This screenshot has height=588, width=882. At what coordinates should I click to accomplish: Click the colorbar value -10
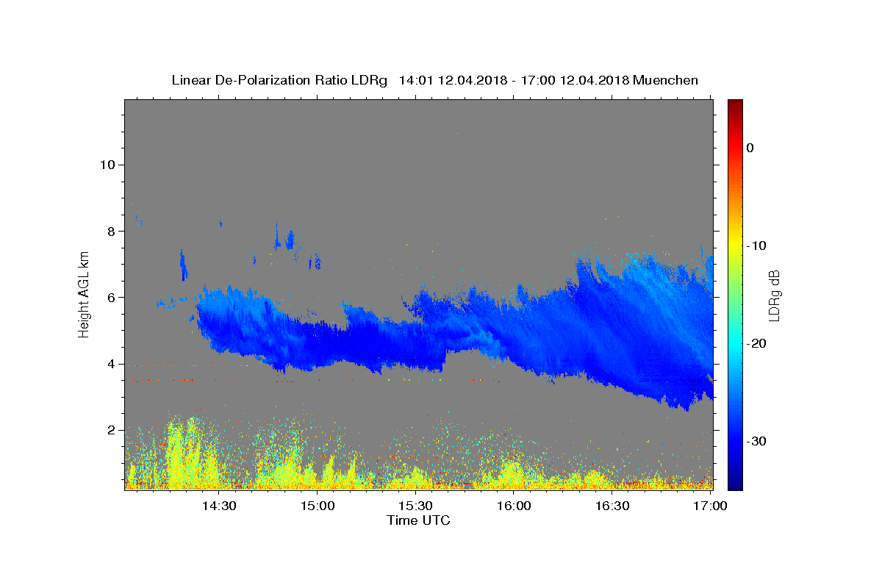tap(756, 245)
